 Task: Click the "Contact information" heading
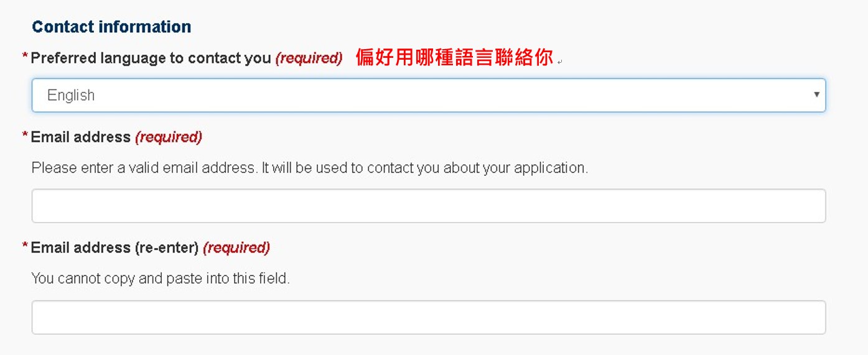(111, 27)
